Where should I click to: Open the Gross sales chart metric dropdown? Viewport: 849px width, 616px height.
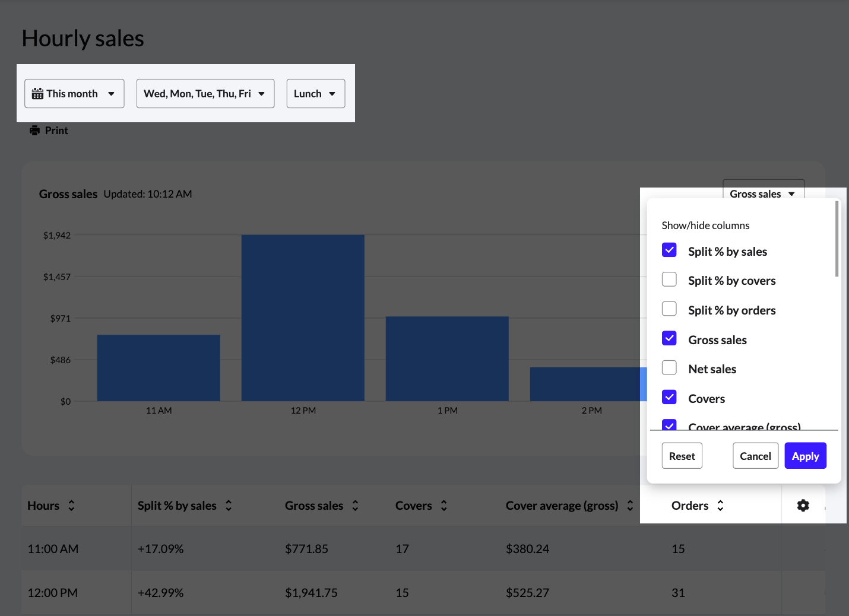763,193
